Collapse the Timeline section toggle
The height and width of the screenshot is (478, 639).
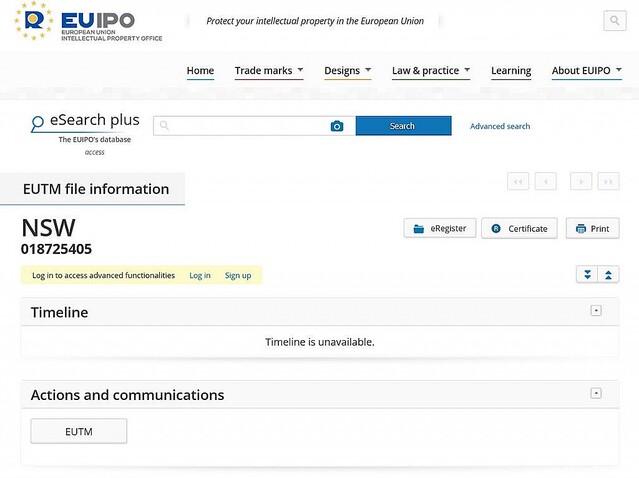(596, 311)
